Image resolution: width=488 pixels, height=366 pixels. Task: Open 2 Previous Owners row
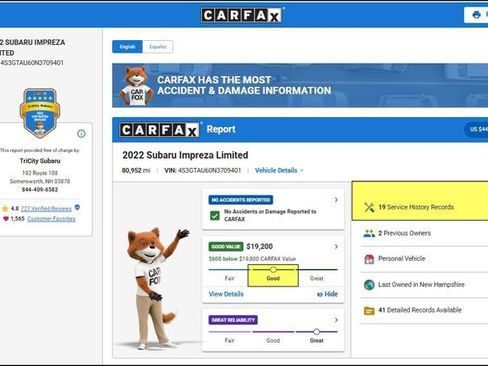424,233
